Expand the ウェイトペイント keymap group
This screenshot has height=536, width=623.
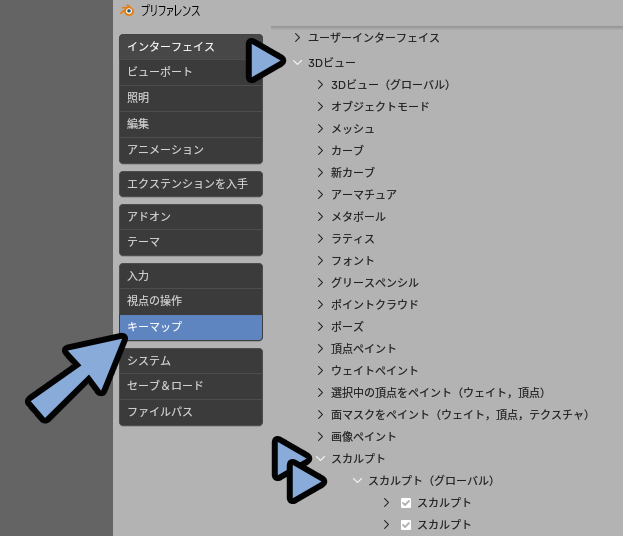click(320, 371)
